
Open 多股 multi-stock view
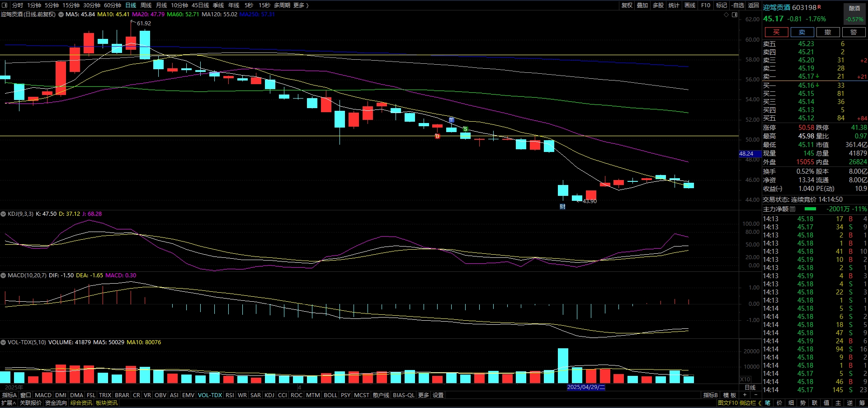(x=658, y=5)
